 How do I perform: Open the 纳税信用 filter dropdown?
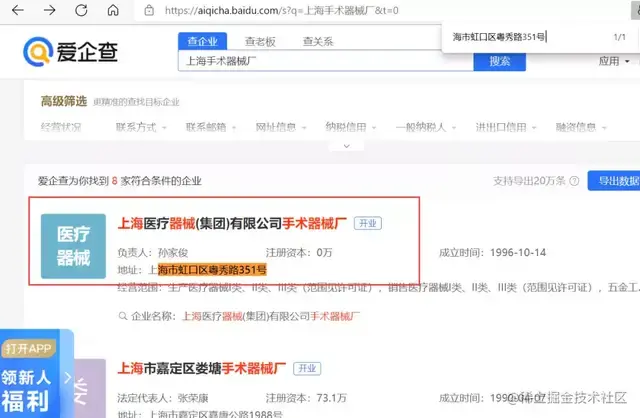[351, 127]
